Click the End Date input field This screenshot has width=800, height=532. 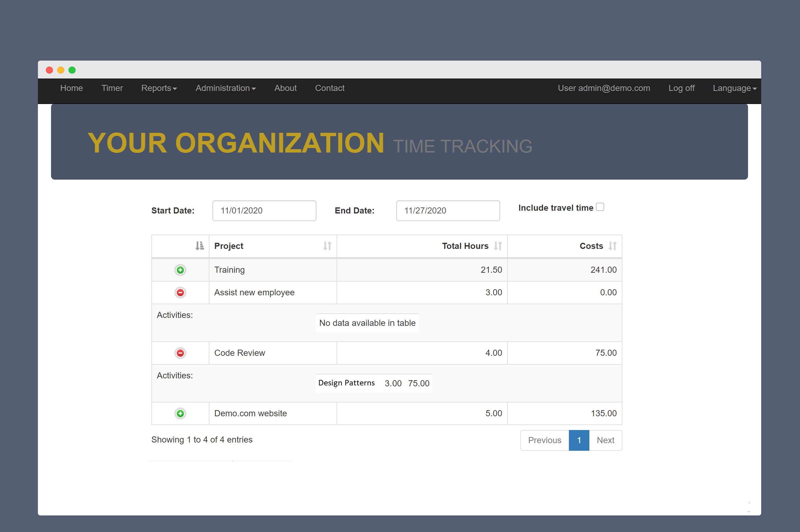(448, 211)
